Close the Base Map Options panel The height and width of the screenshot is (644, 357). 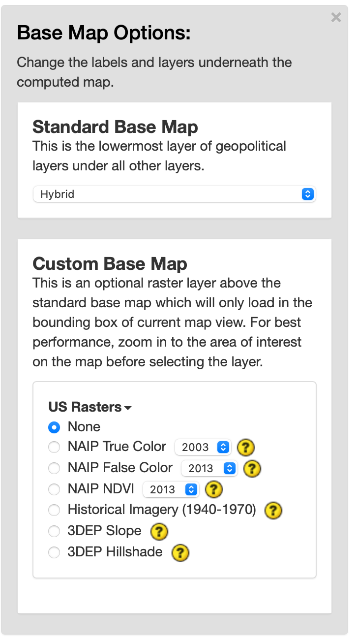pos(336,18)
